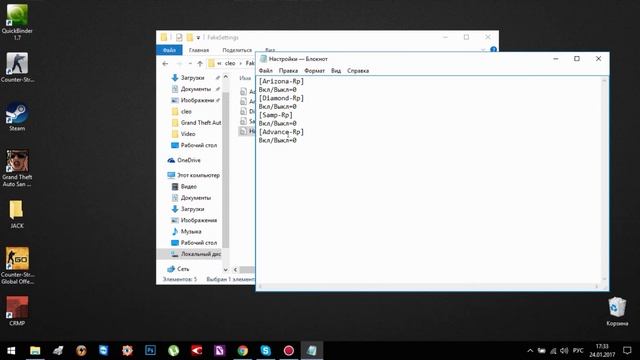The height and width of the screenshot is (360, 640).
Task: Open the uTorrent taskbar icon
Action: coord(173,350)
